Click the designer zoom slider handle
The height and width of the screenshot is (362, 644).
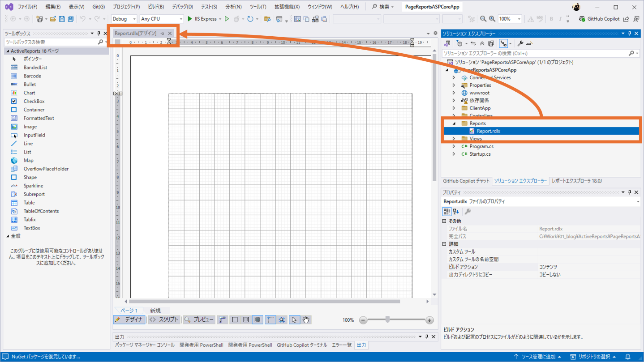(387, 319)
